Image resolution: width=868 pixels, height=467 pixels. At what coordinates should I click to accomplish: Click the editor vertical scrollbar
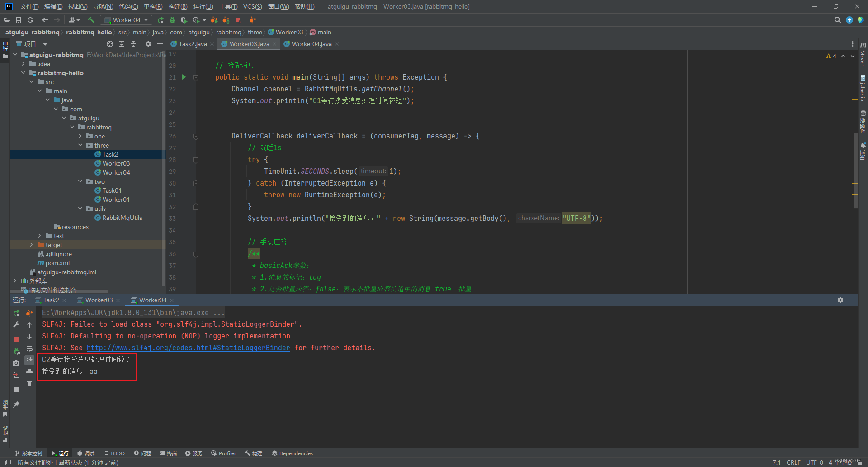[855, 170]
